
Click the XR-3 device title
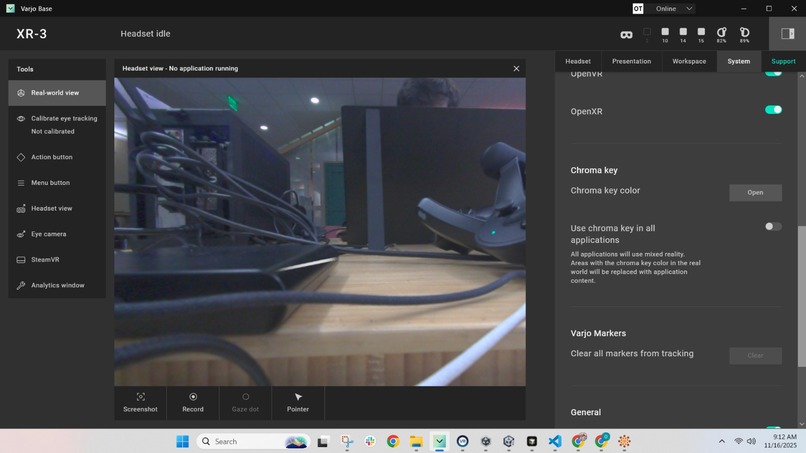31,34
